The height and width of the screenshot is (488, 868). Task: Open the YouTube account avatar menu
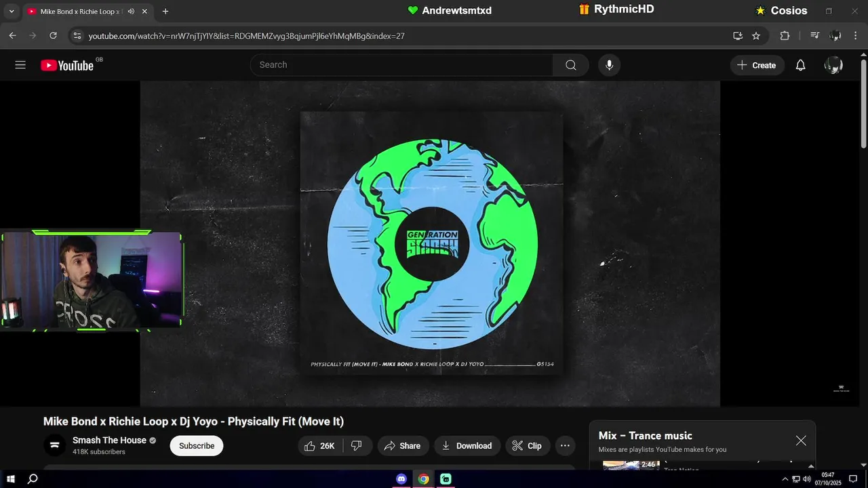point(833,65)
